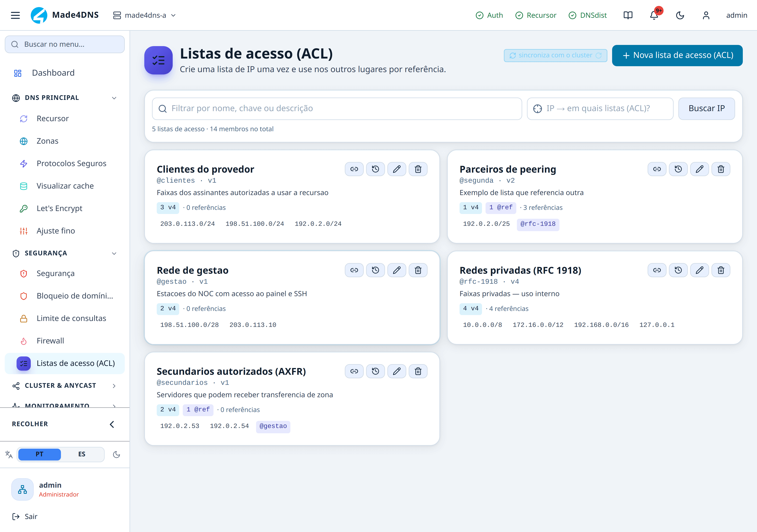The image size is (757, 532).
Task: Delete the Clientes do provedor list
Action: 418,169
